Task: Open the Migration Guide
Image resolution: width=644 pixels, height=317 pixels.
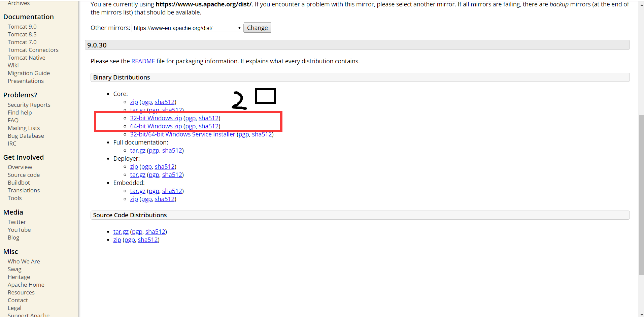Action: tap(29, 73)
